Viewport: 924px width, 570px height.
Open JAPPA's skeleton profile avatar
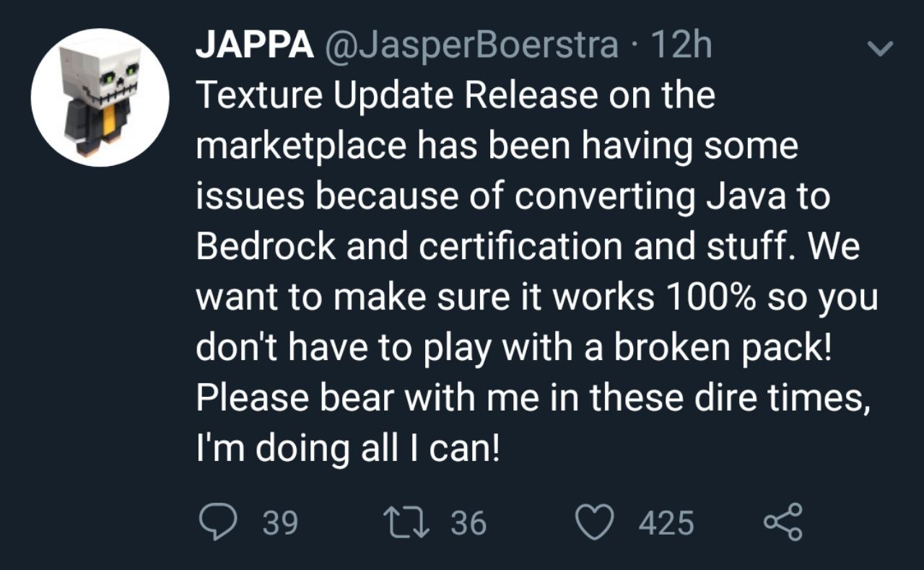100,97
